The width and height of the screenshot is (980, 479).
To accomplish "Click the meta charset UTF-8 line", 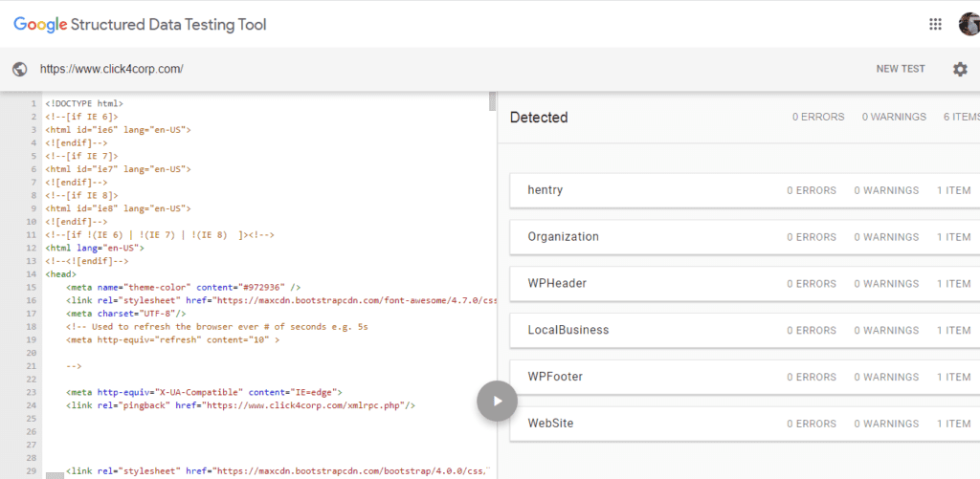I will [x=125, y=314].
